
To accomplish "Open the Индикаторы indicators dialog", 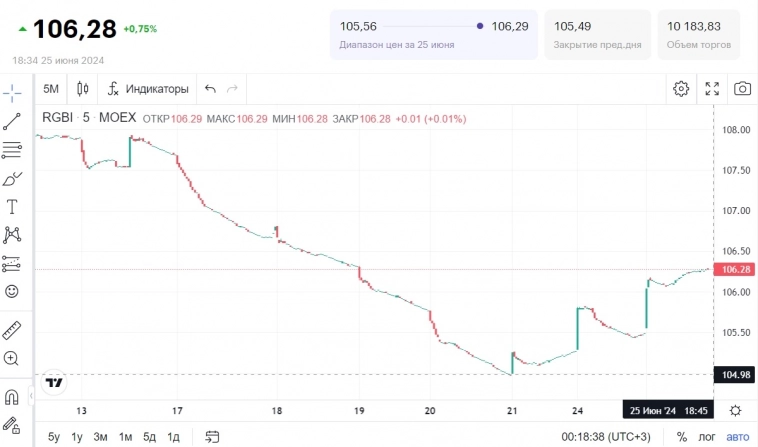I will [147, 89].
